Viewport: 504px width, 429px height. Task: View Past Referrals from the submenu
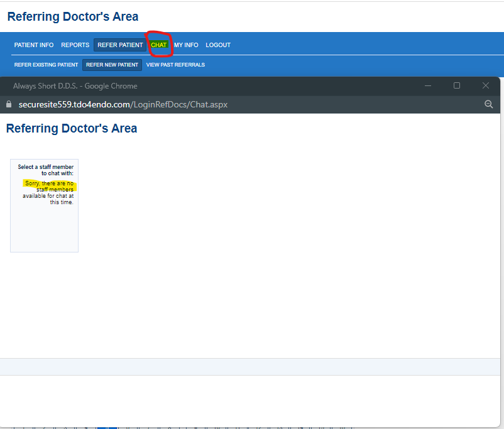[175, 65]
